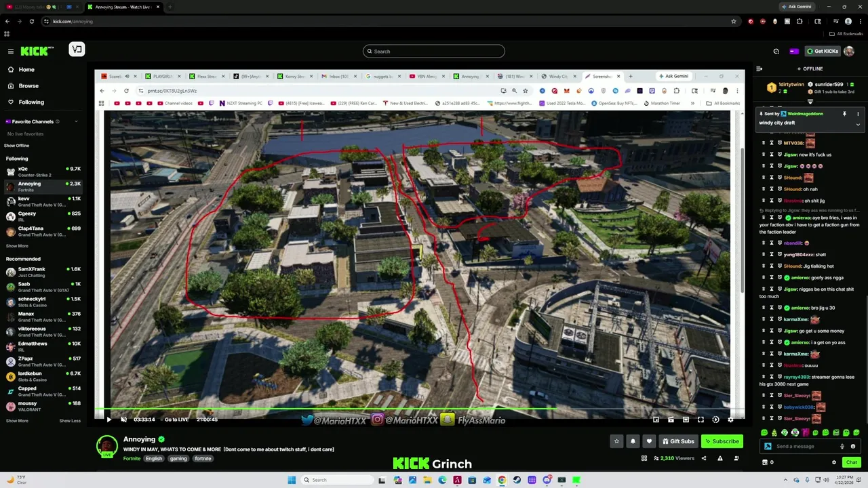Click the purple badge in Kick header
Image resolution: width=868 pixels, height=488 pixels.
coord(794,51)
